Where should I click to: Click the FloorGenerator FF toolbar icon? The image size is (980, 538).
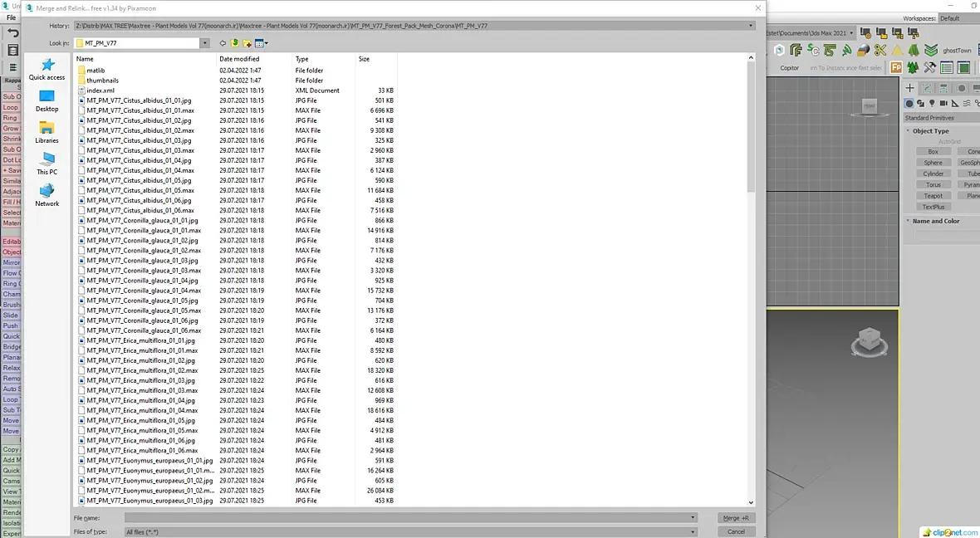click(796, 50)
